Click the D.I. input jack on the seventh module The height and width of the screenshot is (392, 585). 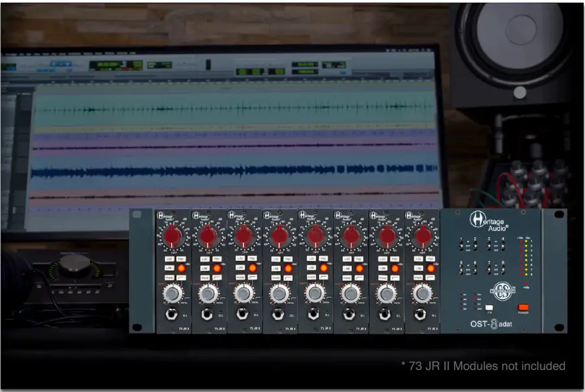[x=384, y=314]
